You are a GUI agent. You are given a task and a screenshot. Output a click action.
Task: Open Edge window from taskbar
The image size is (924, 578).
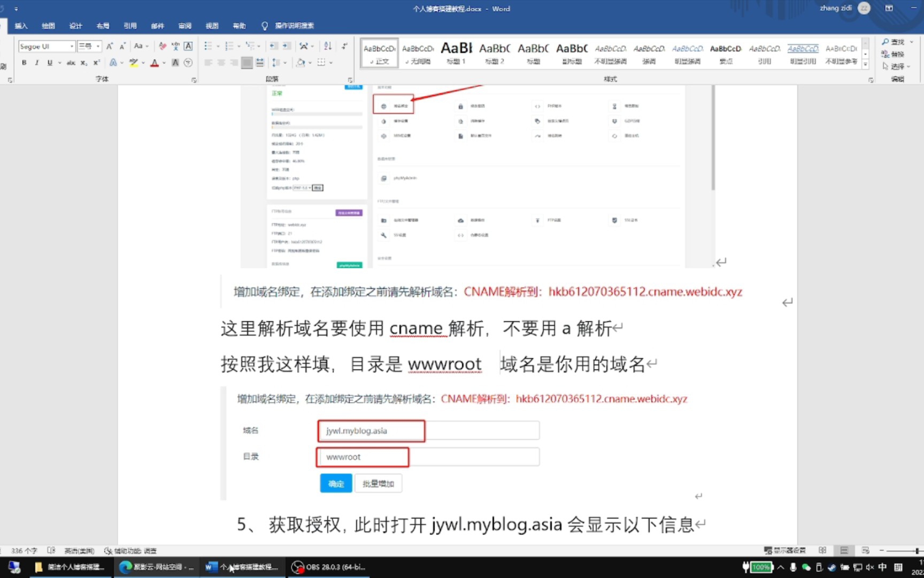[x=157, y=567]
